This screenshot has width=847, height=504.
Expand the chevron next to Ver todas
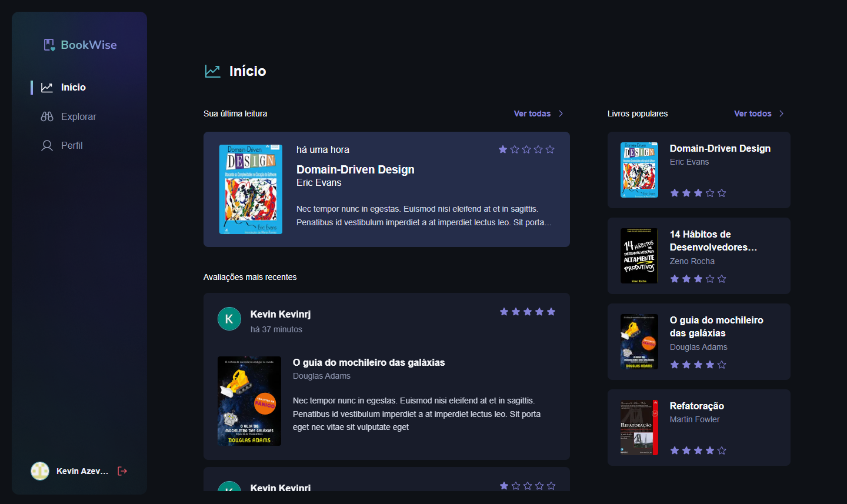[x=561, y=113]
